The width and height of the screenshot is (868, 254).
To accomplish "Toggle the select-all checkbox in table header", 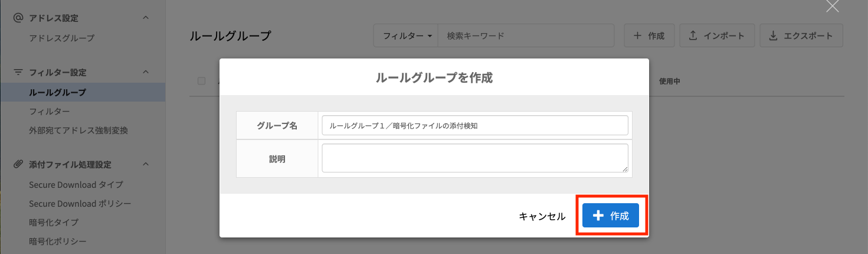I will coord(202,81).
